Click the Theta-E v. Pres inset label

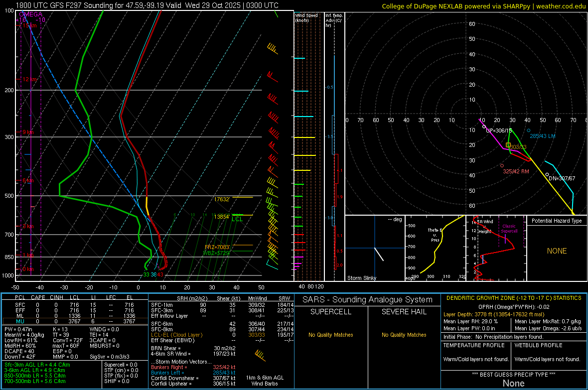435,235
